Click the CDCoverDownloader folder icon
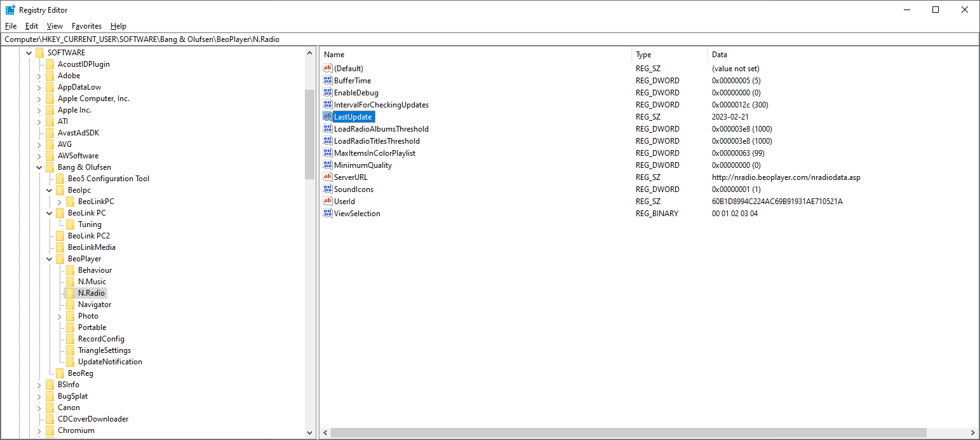The height and width of the screenshot is (440, 980). tap(50, 419)
